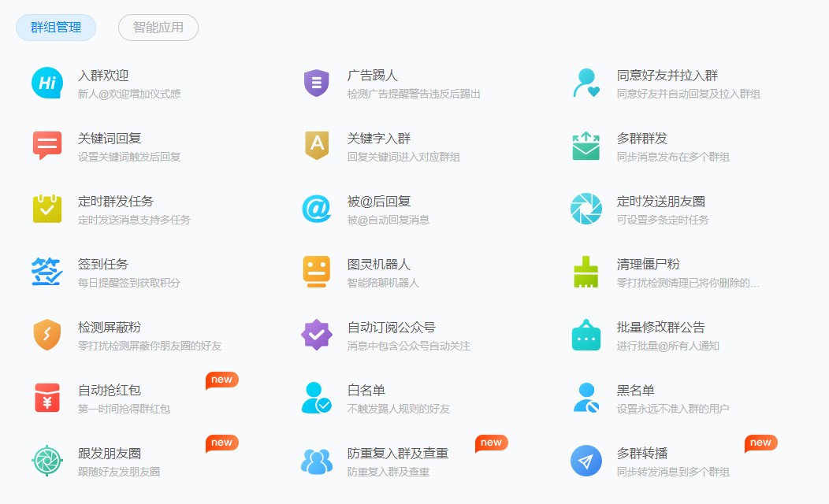Select the 自动抢红包 title
This screenshot has height=504, width=829.
pyautogui.click(x=110, y=390)
